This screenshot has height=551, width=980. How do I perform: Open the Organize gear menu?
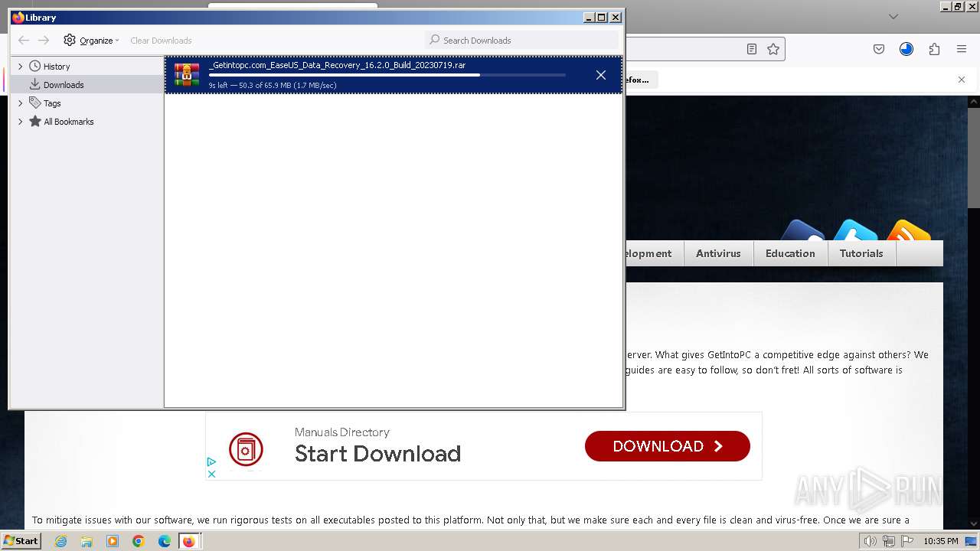point(91,40)
